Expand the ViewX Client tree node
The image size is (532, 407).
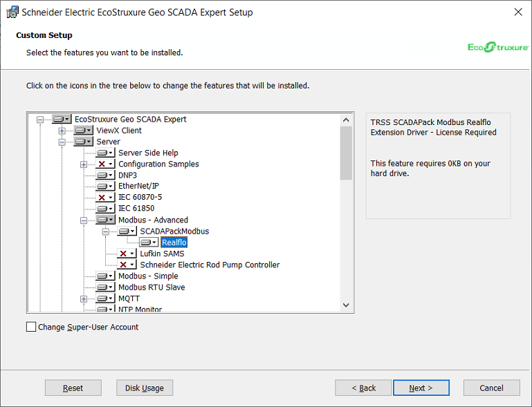click(x=62, y=131)
